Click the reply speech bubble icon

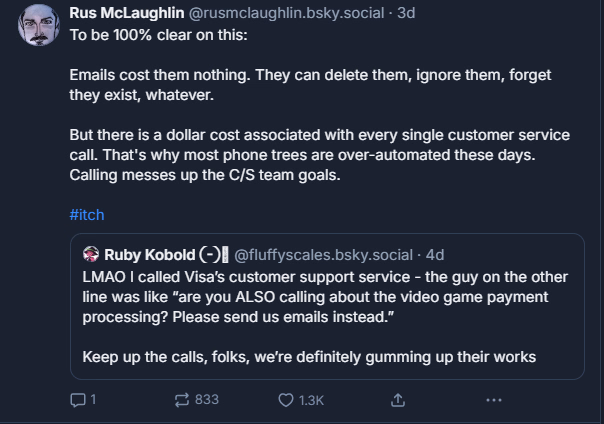tap(78, 400)
